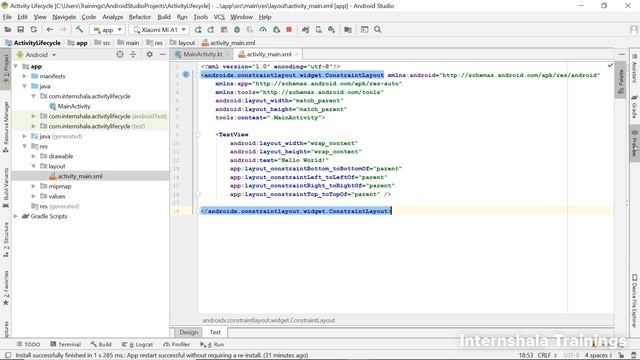Viewport: 640px width, 360px height.
Task: Open file with the folder toolbar icon
Action: (x=8, y=29)
